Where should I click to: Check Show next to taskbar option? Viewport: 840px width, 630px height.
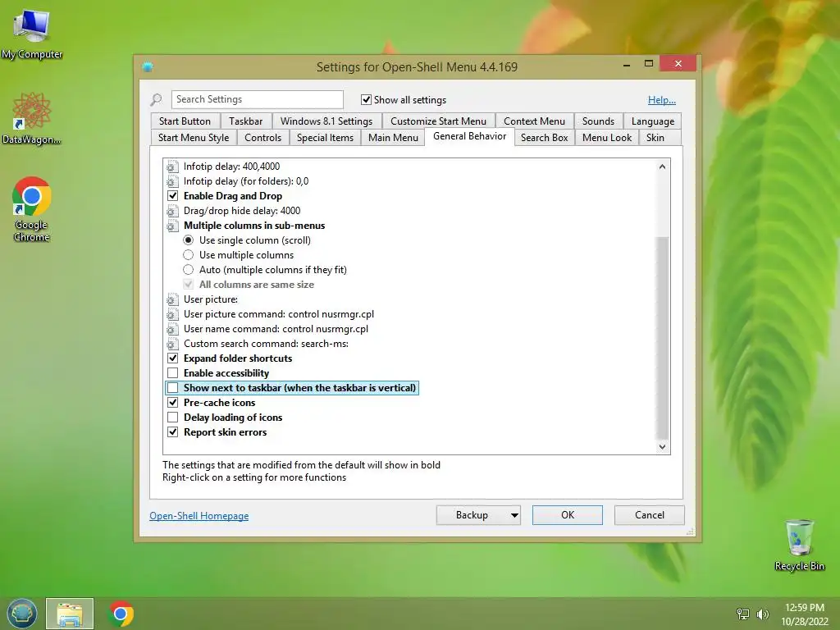[172, 387]
